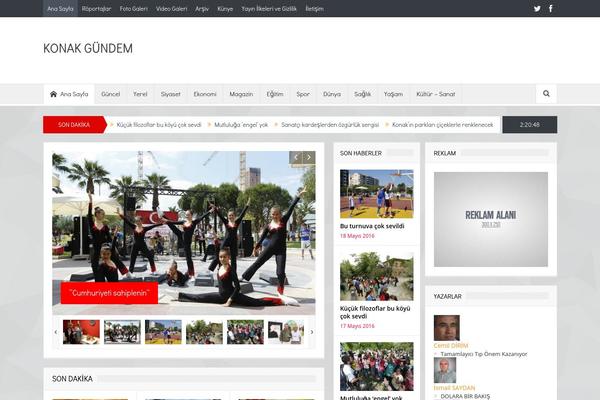This screenshot has width=600, height=400.
Task: Open the Twitter icon link
Action: coord(537,8)
